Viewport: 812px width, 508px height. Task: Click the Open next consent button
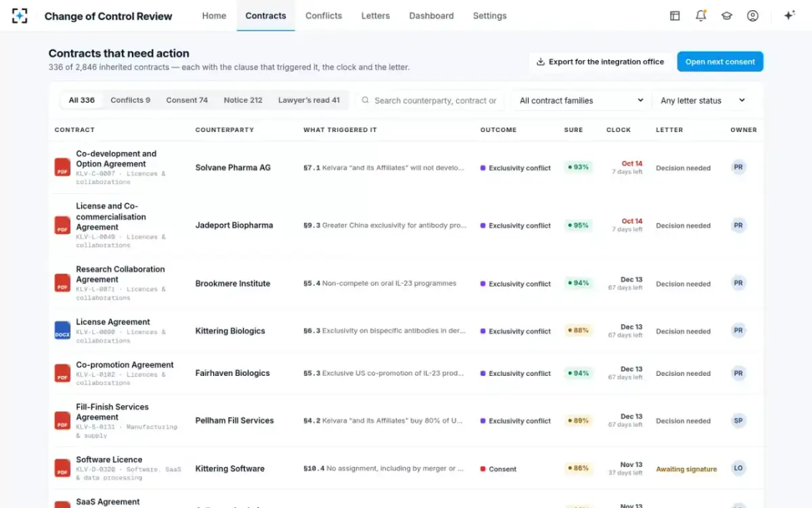point(720,62)
